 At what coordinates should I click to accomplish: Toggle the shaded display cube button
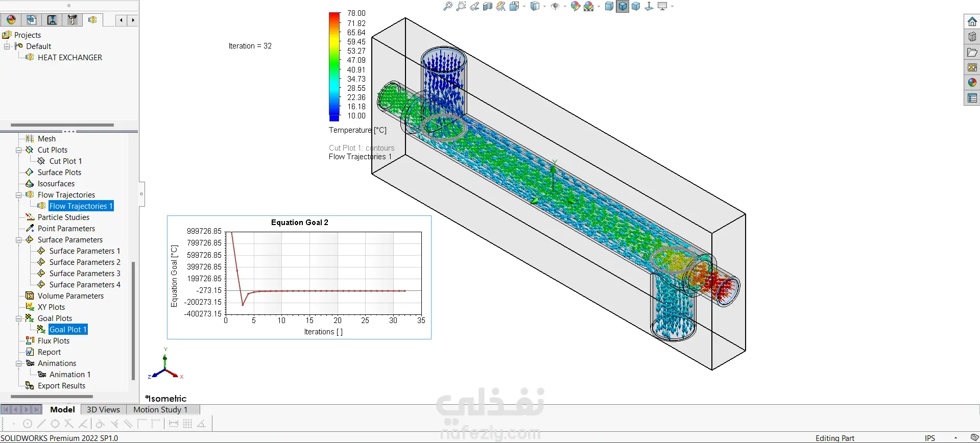(x=609, y=6)
